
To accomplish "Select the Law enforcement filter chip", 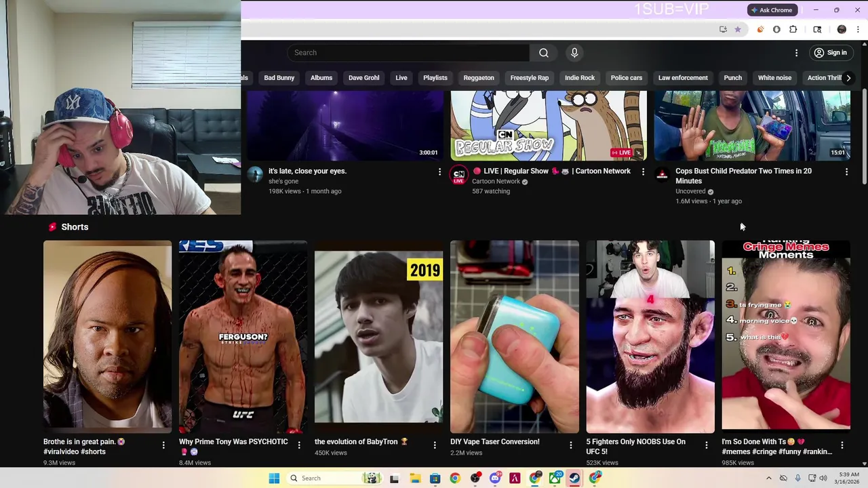I will [683, 78].
